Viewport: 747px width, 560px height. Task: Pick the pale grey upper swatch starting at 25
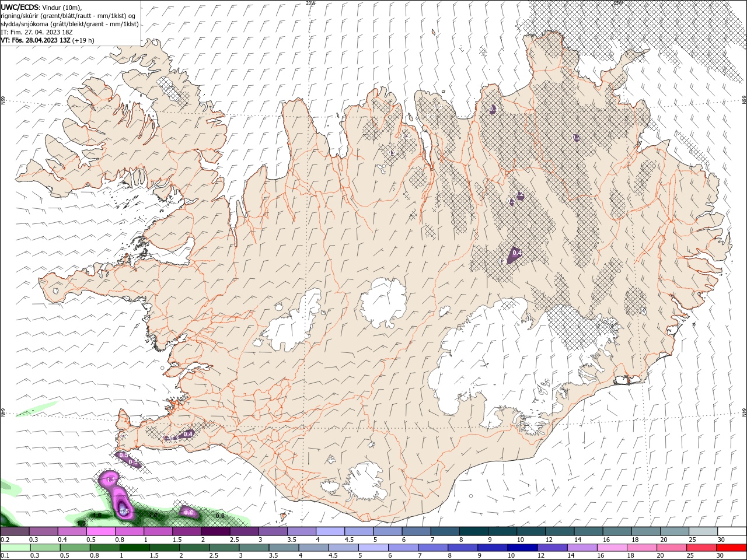[x=703, y=532]
